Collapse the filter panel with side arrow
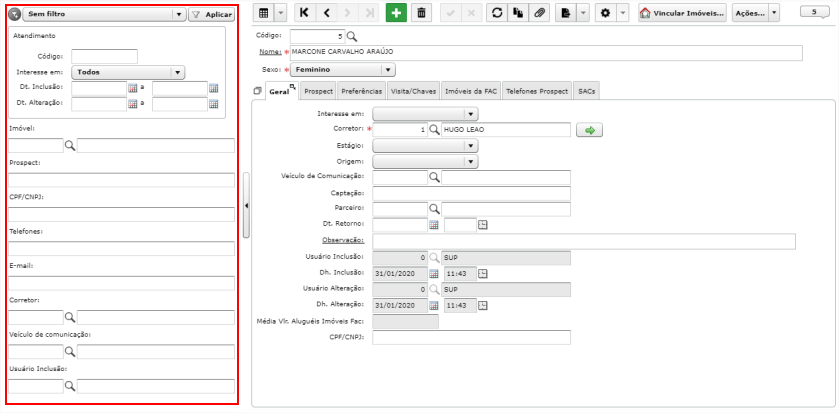 tap(246, 205)
